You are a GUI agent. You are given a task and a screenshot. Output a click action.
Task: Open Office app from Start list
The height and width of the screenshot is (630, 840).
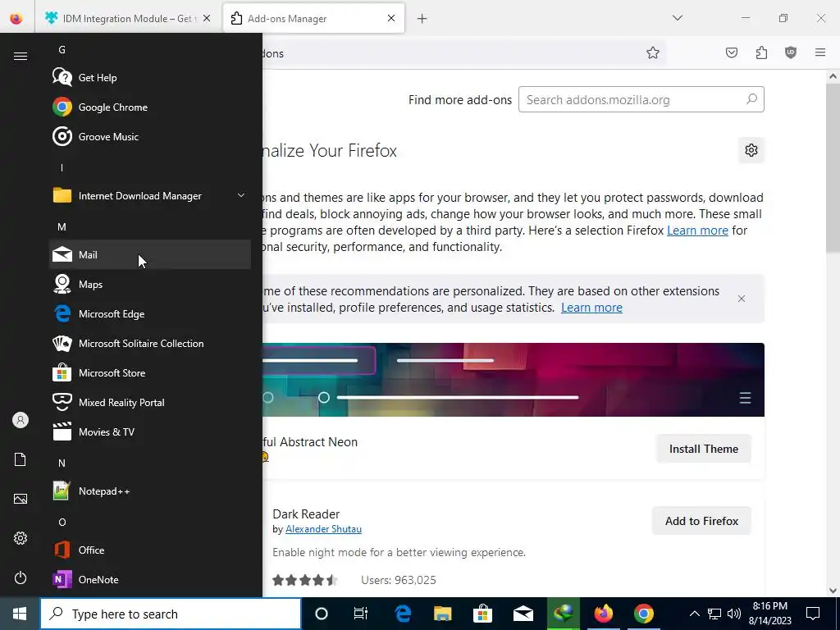point(150,550)
